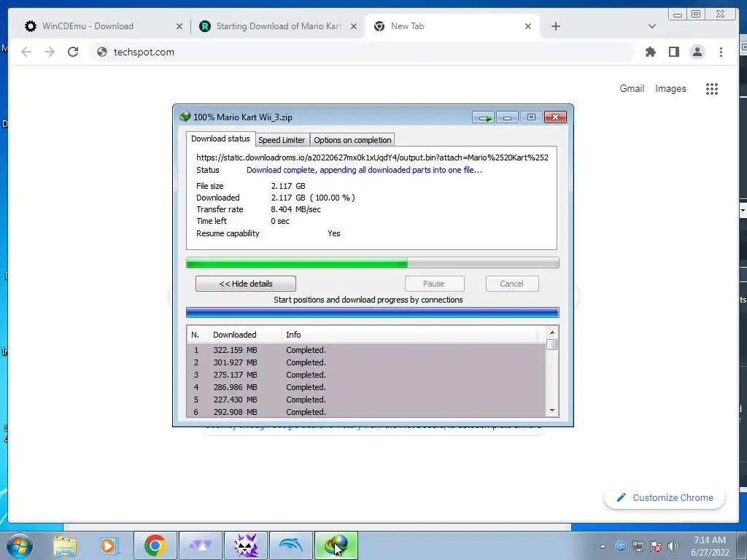747x560 pixels.
Task: Show hidden system tray icons
Action: pyautogui.click(x=603, y=546)
